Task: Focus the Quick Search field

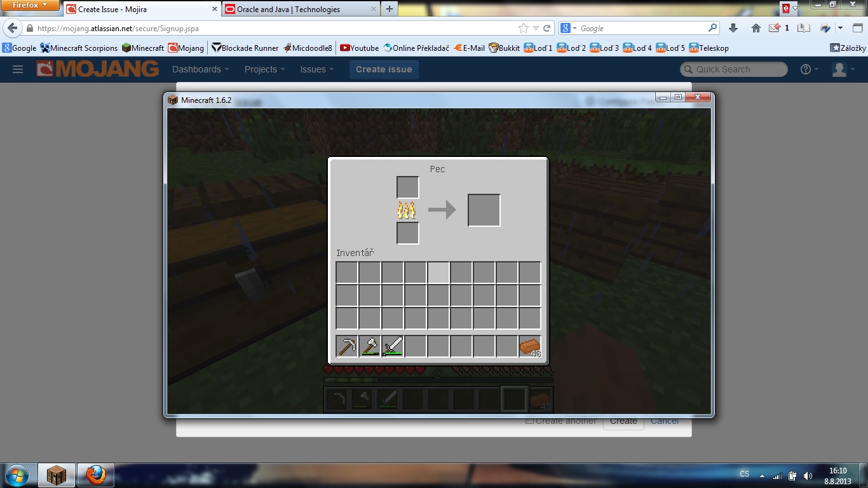Action: [x=734, y=69]
